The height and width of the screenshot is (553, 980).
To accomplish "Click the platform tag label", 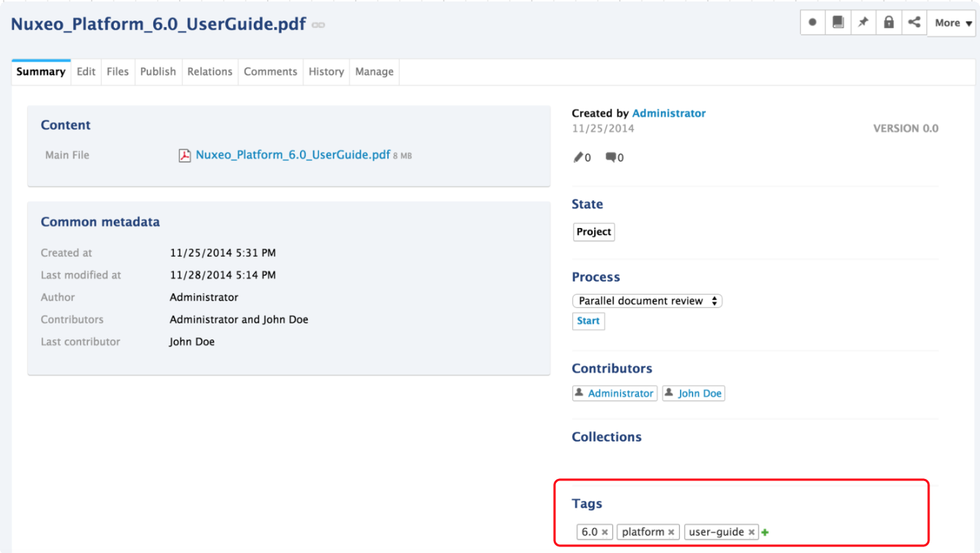I will (643, 532).
